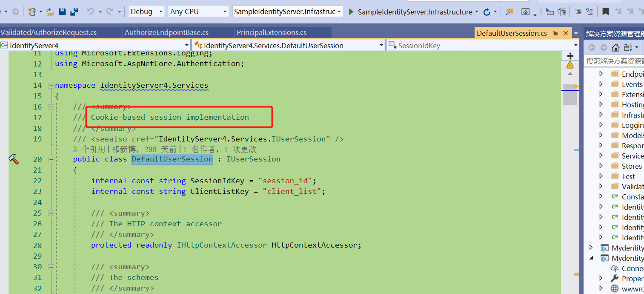Collapse the namespace block at line 14

tap(51, 85)
